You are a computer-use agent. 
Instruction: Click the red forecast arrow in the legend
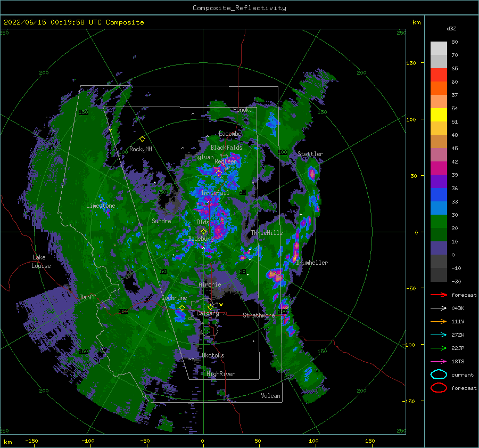[439, 295]
